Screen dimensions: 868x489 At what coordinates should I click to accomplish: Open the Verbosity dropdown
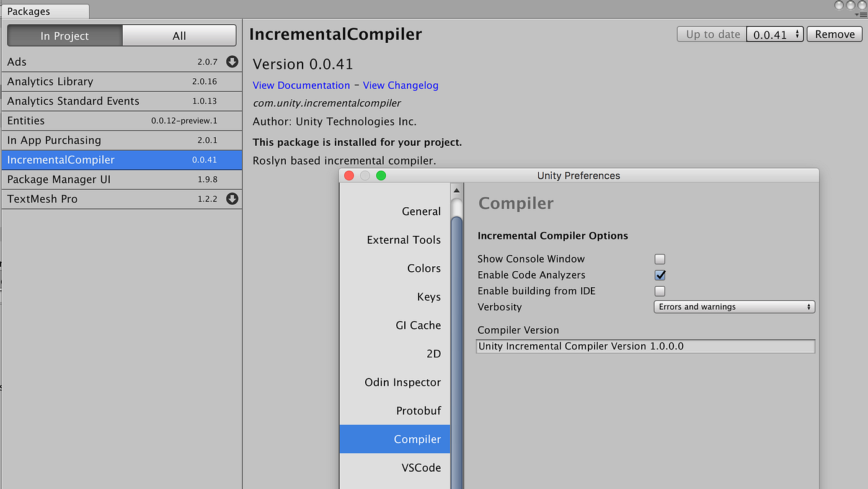click(734, 307)
